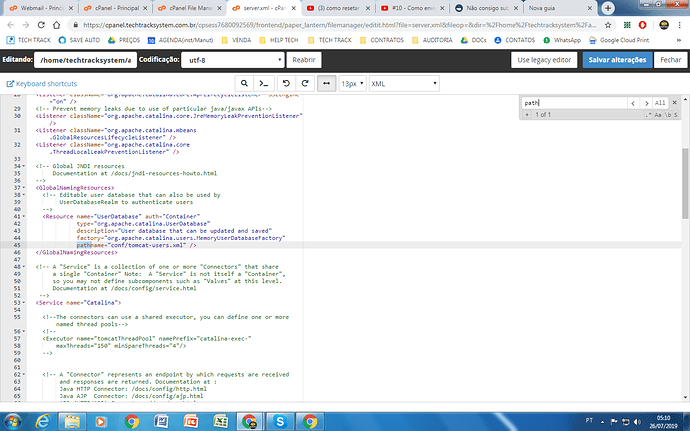Open the Windows Start menu
The width and height of the screenshot is (690, 431).
(x=13, y=421)
